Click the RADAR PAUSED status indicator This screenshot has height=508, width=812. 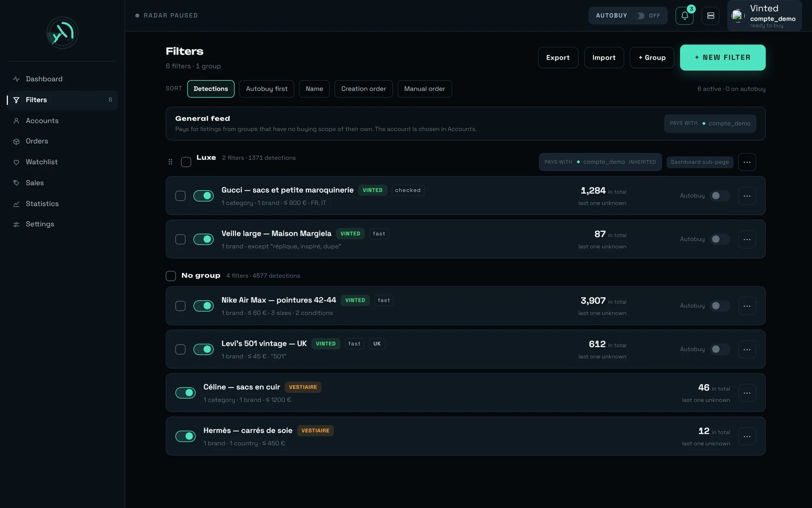(x=167, y=16)
